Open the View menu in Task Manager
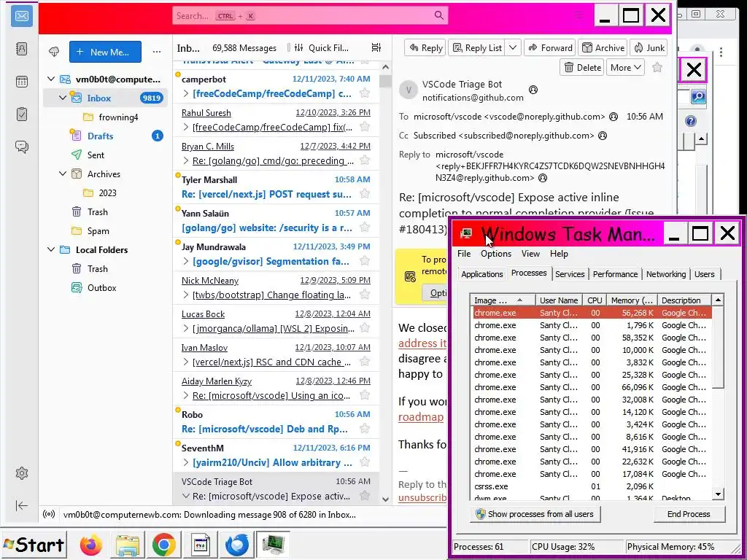 click(530, 253)
